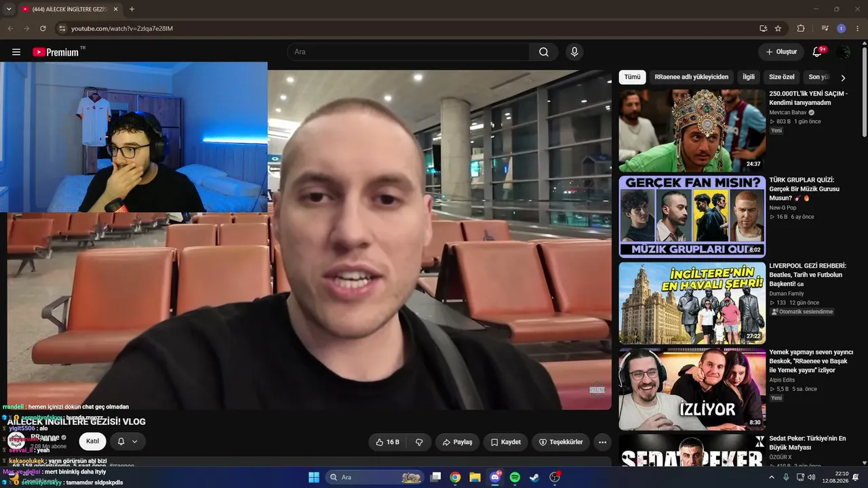Start voice search with microphone icon
Screen dimensions: 868x488
pyautogui.click(x=574, y=52)
